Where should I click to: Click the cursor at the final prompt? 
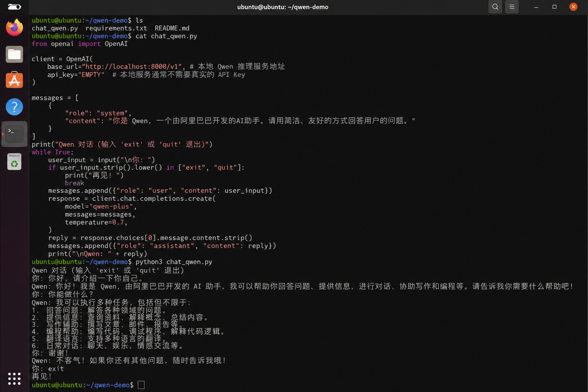click(141, 385)
